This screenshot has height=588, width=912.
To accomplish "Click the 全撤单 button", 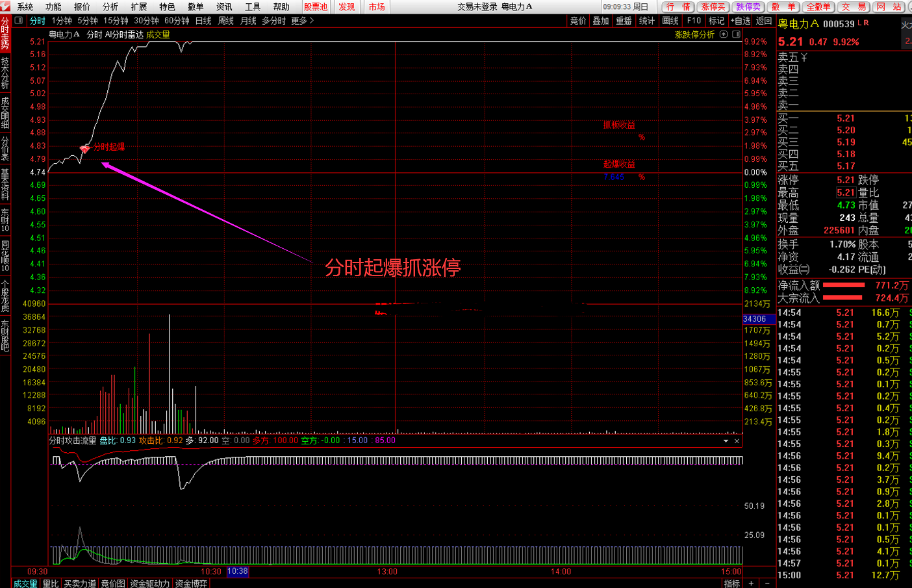I will pos(817,6).
